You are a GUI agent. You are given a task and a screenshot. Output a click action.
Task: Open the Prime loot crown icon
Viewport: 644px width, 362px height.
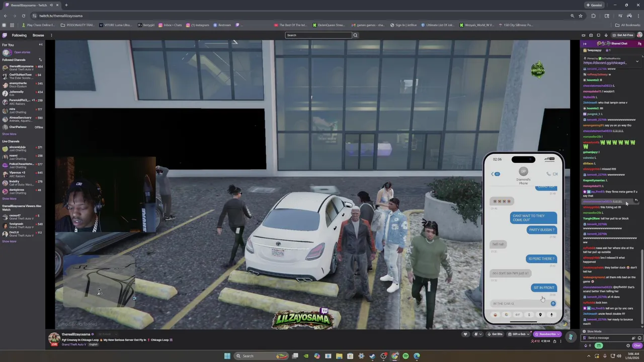pos(584,35)
